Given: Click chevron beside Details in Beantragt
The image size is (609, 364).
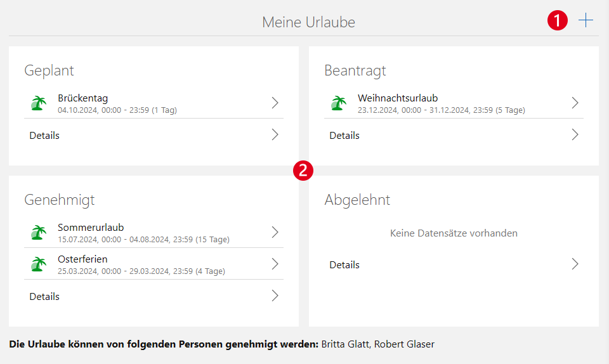Looking at the screenshot, I should 575,134.
